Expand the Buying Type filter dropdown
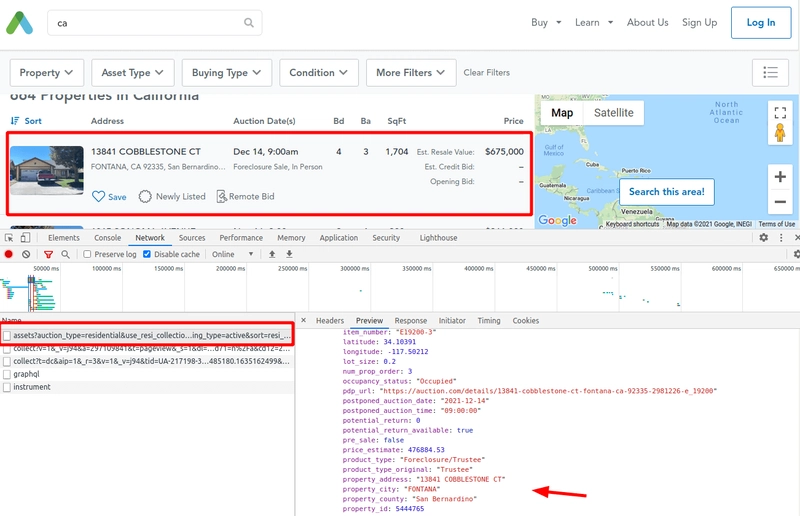800x516 pixels. point(227,72)
